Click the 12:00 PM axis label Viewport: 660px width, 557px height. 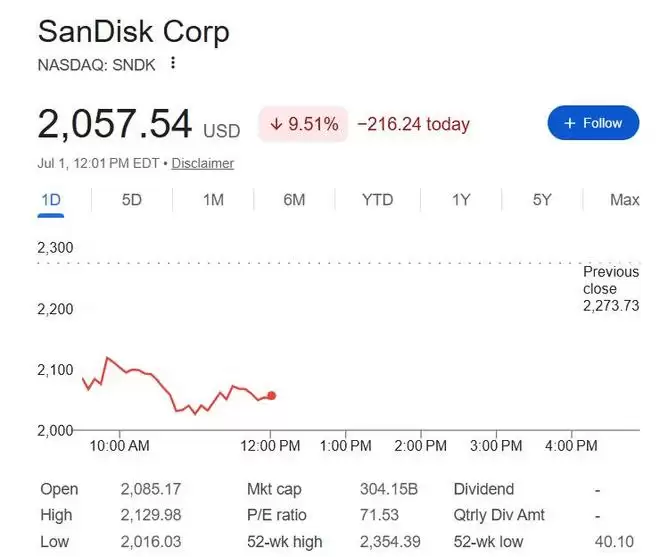(270, 445)
